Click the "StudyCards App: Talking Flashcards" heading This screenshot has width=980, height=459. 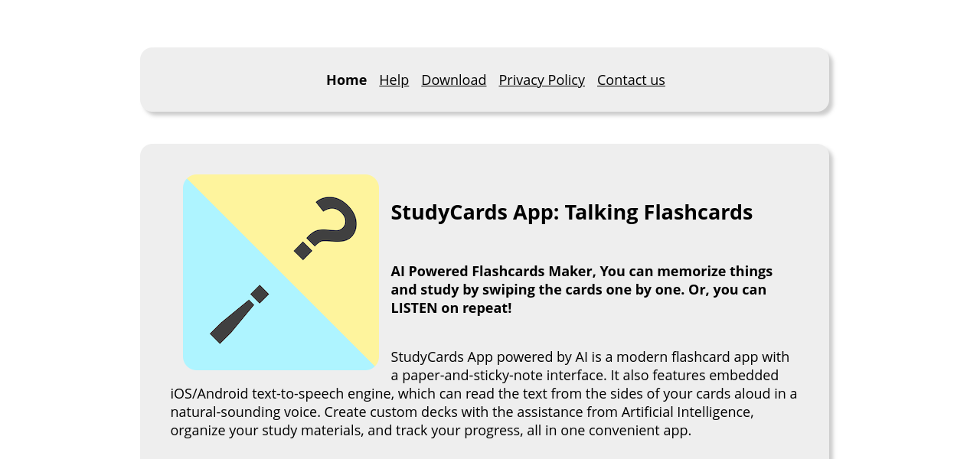(x=571, y=212)
